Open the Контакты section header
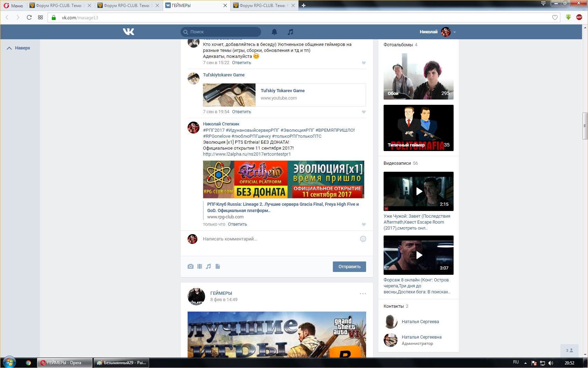 click(x=393, y=306)
